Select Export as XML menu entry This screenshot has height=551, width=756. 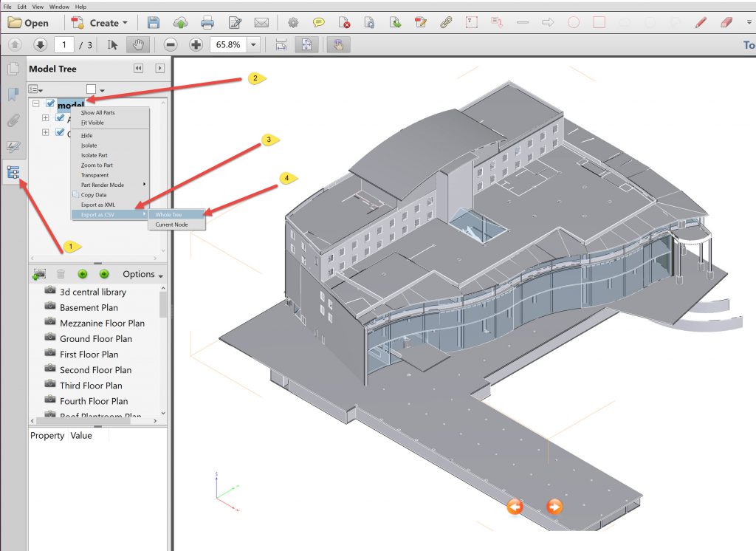pos(98,205)
